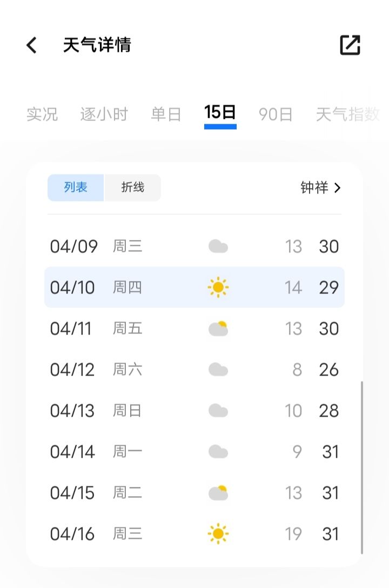The height and width of the screenshot is (588, 389).
Task: Tap the cloudy icon for 04/09
Action: [218, 246]
